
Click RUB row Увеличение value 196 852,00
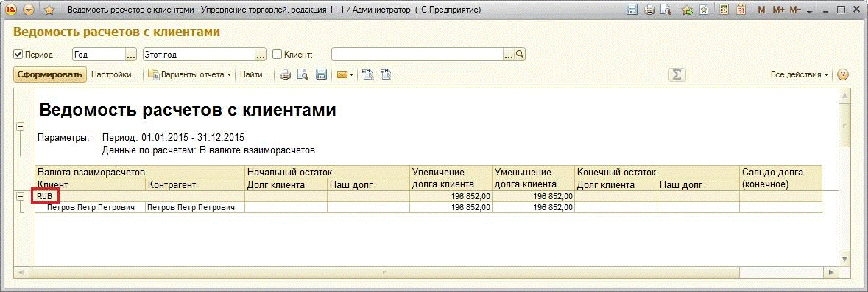coord(451,196)
